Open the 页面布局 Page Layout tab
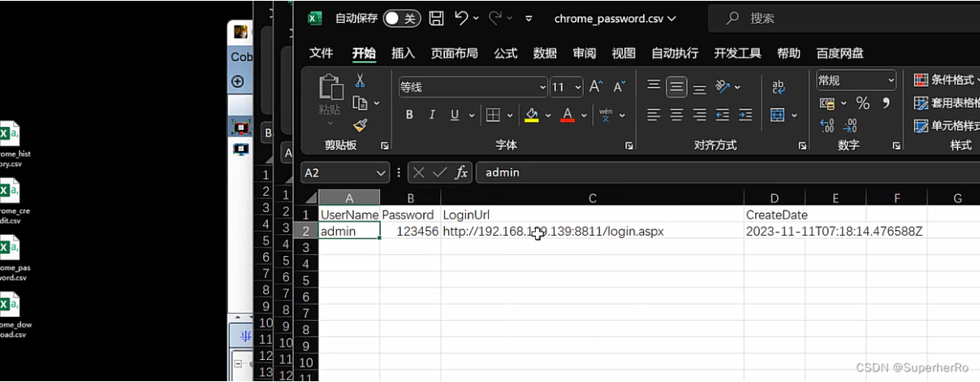Screen dimensions: 980x382 point(454,53)
